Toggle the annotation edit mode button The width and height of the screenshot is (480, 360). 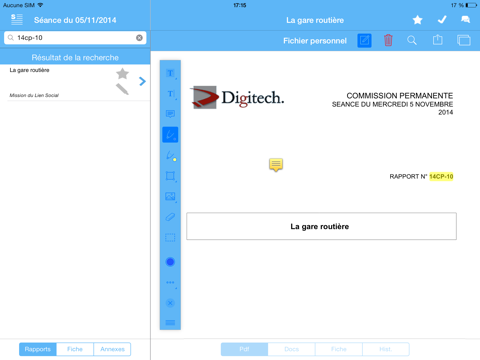tap(364, 41)
